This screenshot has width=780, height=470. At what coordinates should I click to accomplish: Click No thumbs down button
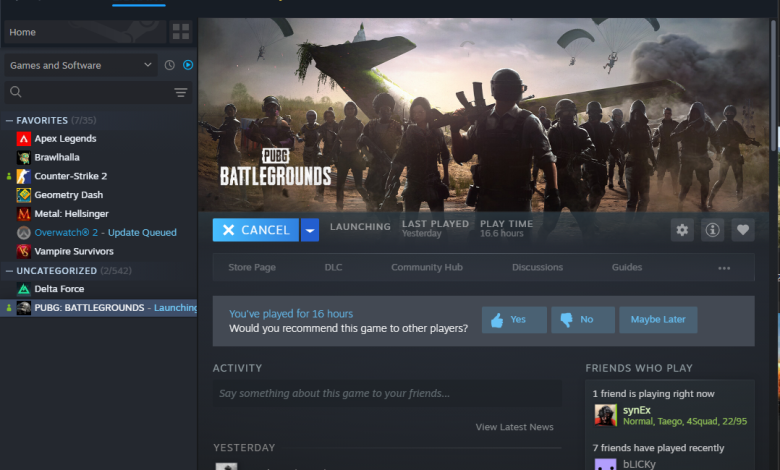point(583,320)
